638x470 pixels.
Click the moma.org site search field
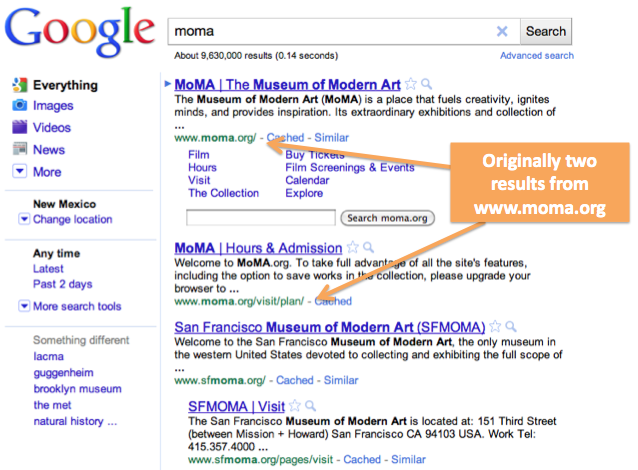[261, 218]
